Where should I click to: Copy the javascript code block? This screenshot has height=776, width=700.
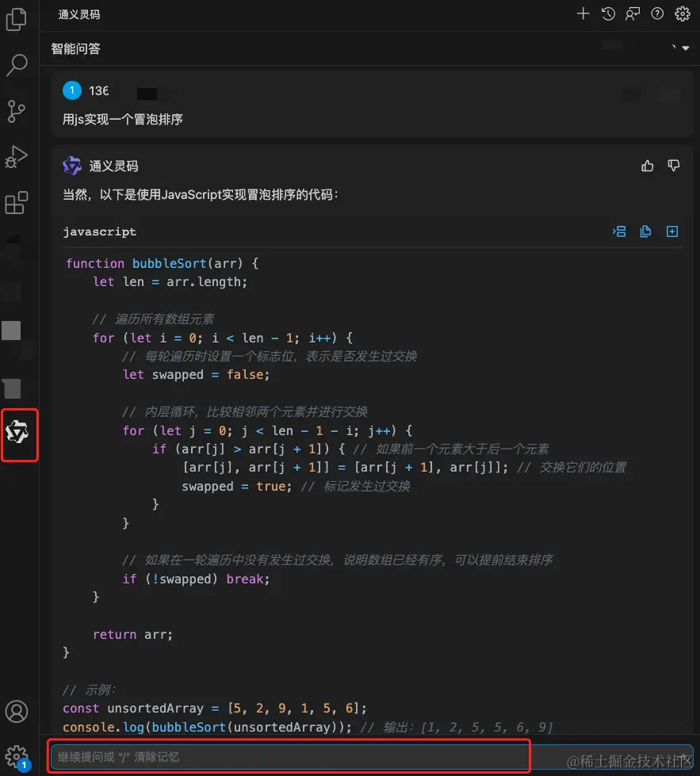point(645,231)
